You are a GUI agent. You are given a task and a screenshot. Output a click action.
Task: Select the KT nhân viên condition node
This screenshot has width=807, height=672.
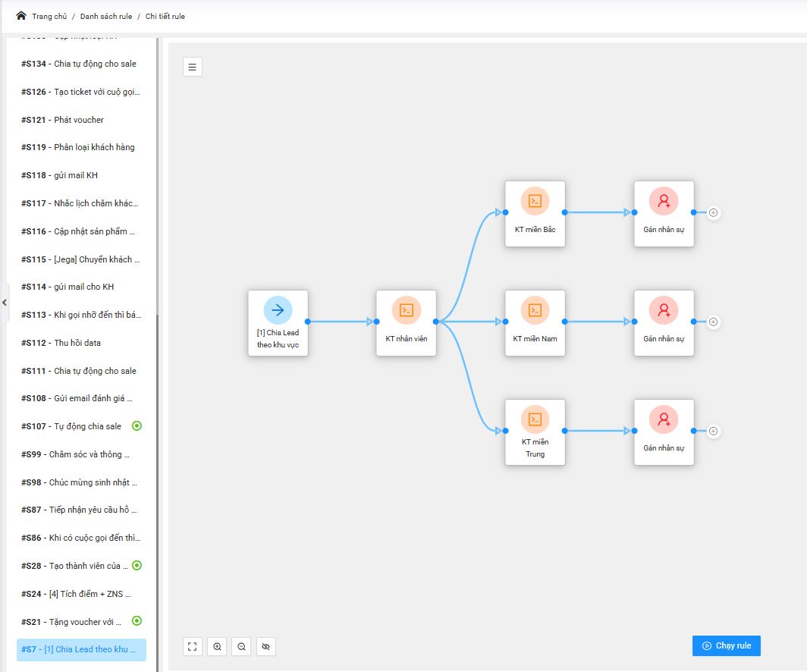[x=406, y=322]
